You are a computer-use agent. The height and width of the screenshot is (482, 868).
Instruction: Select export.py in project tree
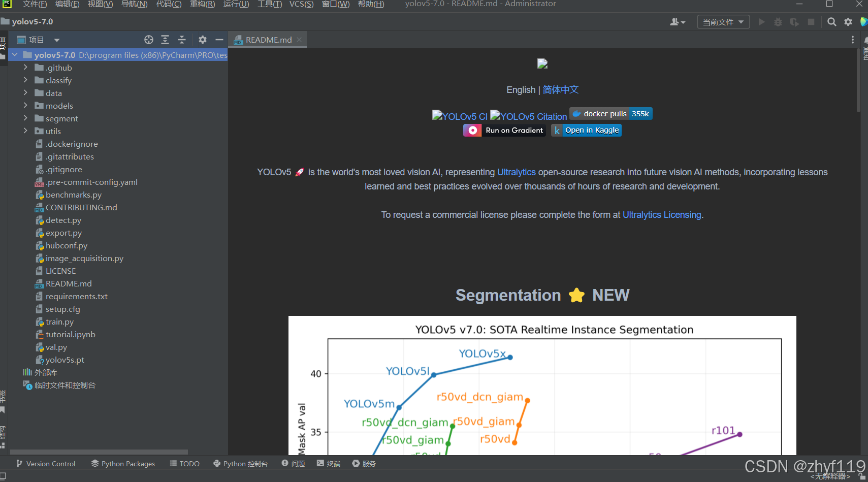pyautogui.click(x=63, y=233)
